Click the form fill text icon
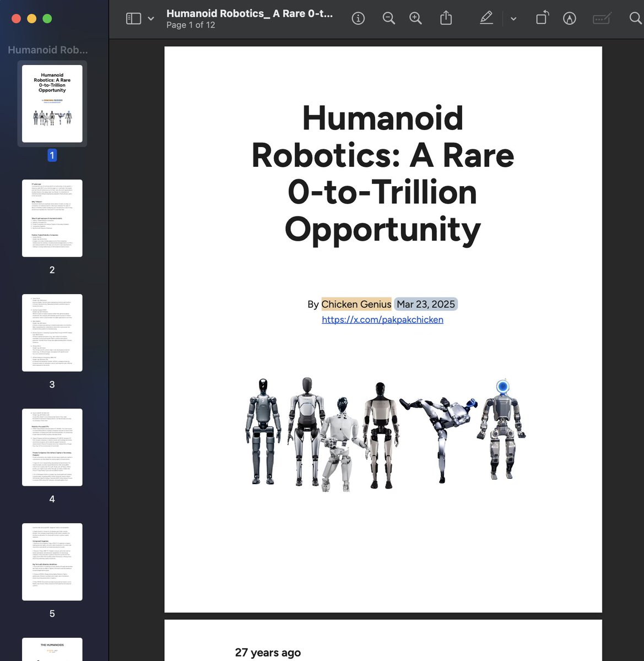Viewport: 644px width, 661px height. pyautogui.click(x=602, y=18)
